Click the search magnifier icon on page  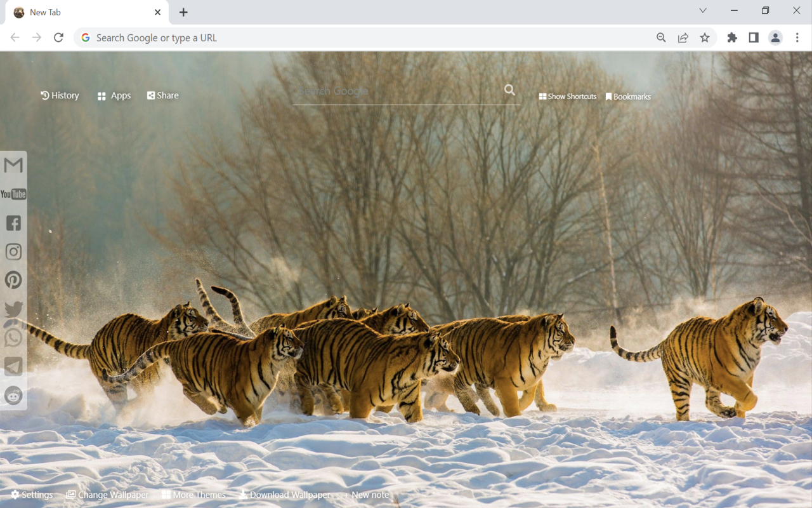pos(509,90)
